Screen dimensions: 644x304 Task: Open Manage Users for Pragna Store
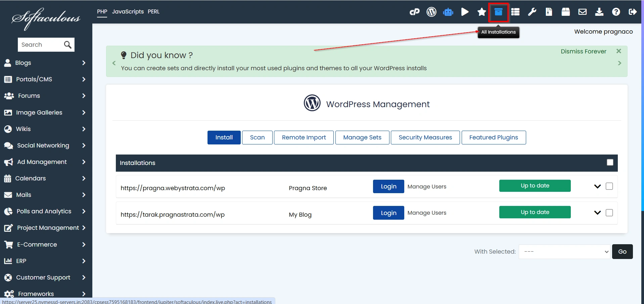(x=427, y=186)
